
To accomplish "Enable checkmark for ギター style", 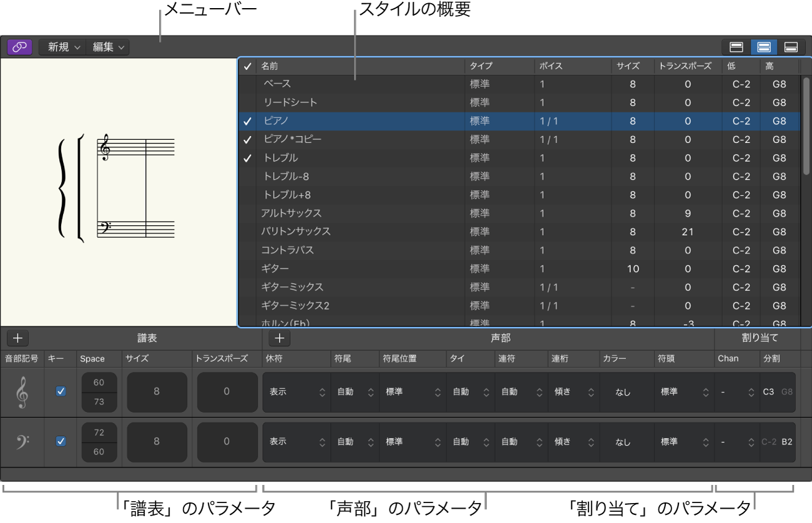I will [x=247, y=269].
